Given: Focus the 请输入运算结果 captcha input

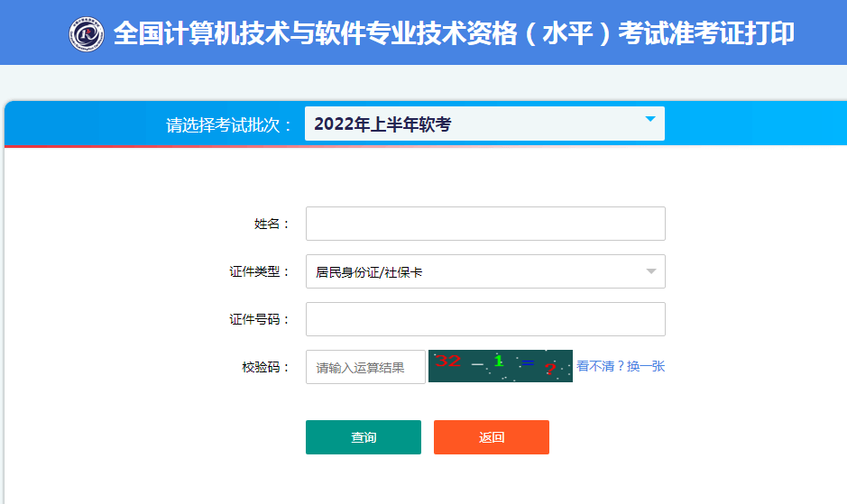Looking at the screenshot, I should [x=365, y=367].
